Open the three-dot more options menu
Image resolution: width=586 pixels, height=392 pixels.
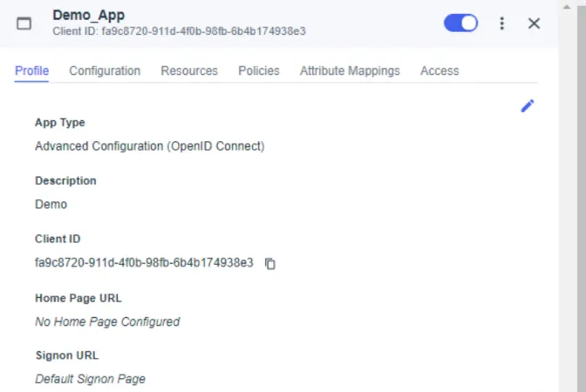pyautogui.click(x=502, y=24)
